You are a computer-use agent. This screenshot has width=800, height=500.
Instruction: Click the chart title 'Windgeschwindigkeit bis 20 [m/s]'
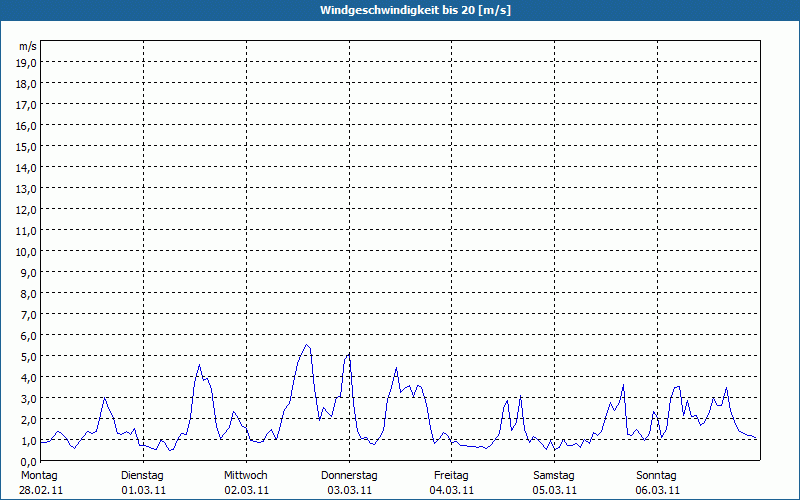pyautogui.click(x=415, y=10)
